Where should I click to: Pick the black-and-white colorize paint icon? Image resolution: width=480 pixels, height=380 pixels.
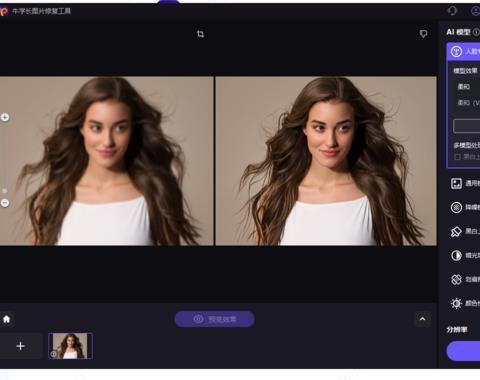click(456, 231)
